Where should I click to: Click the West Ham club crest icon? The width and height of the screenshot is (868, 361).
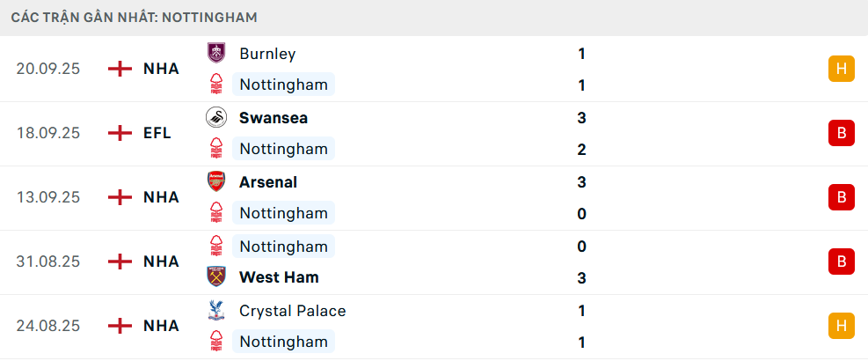click(215, 277)
